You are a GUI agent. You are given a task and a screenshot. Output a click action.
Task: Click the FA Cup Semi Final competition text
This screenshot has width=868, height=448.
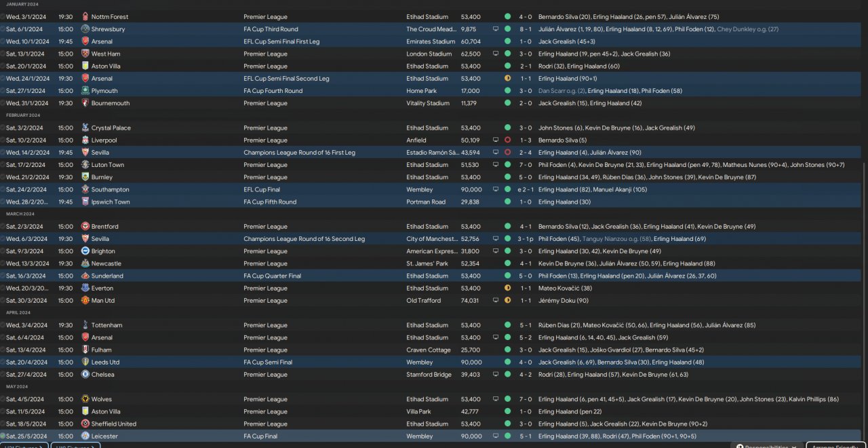click(x=268, y=362)
